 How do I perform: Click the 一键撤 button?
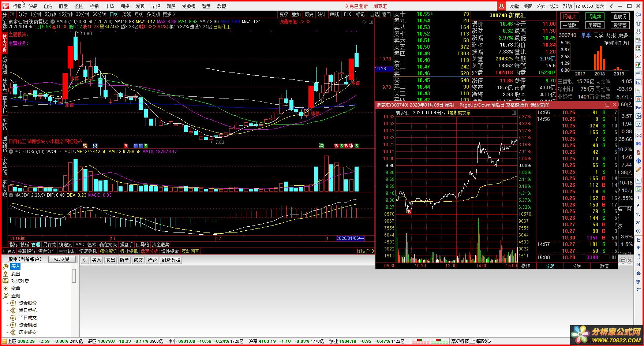[x=570, y=25]
